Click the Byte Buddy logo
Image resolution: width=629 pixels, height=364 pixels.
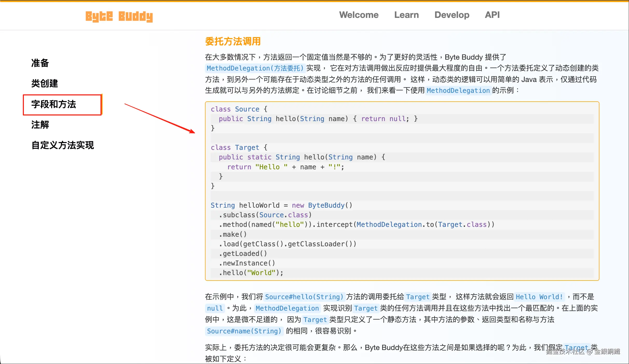click(119, 16)
